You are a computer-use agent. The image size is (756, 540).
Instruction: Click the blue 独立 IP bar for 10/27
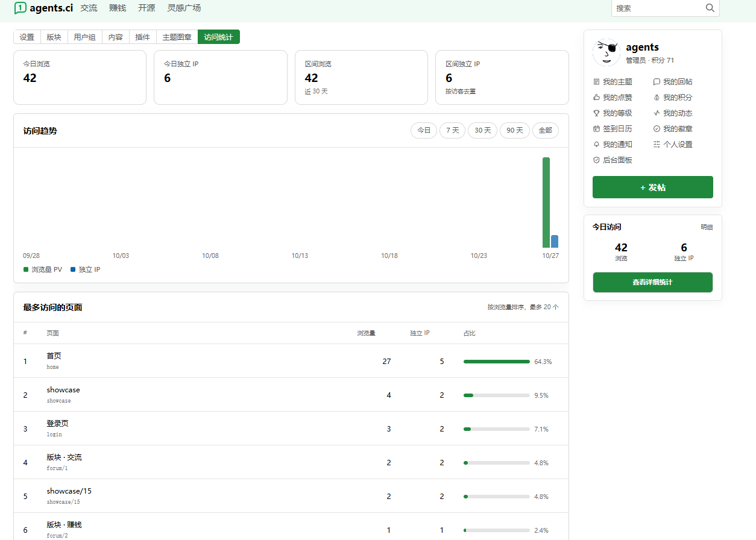tap(555, 242)
